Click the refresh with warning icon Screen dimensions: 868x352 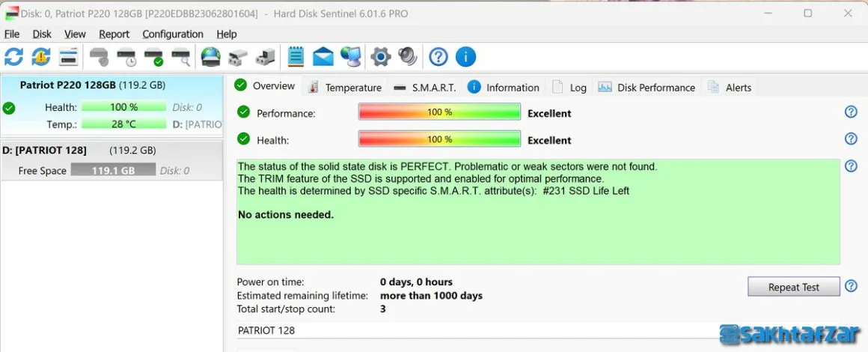pyautogui.click(x=40, y=56)
